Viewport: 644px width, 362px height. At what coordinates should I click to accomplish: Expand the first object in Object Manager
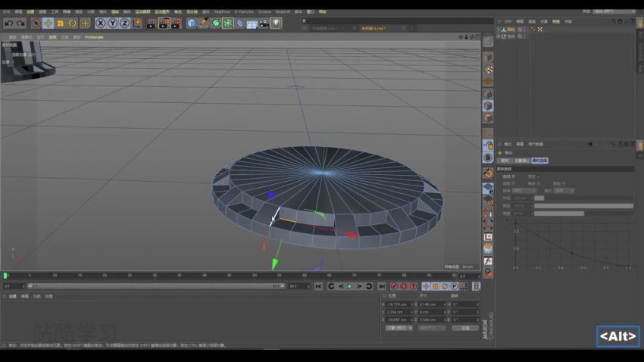[x=499, y=30]
